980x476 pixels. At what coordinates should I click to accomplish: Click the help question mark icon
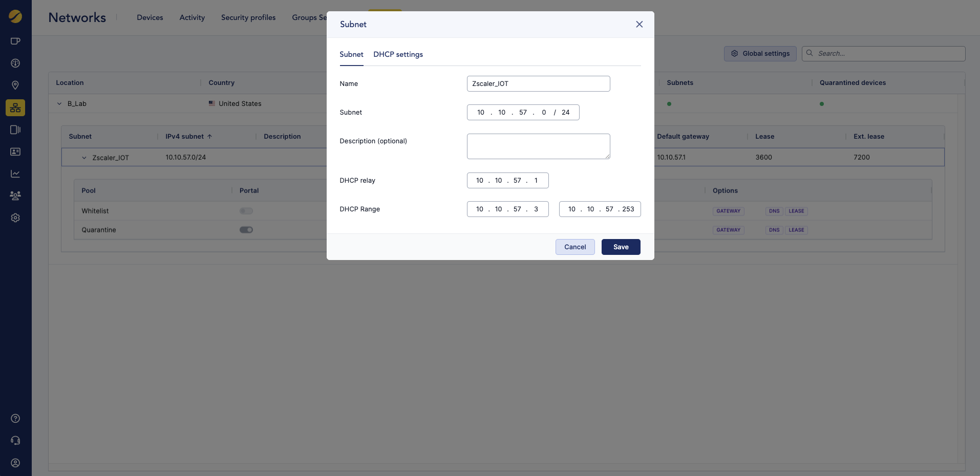[x=15, y=419]
